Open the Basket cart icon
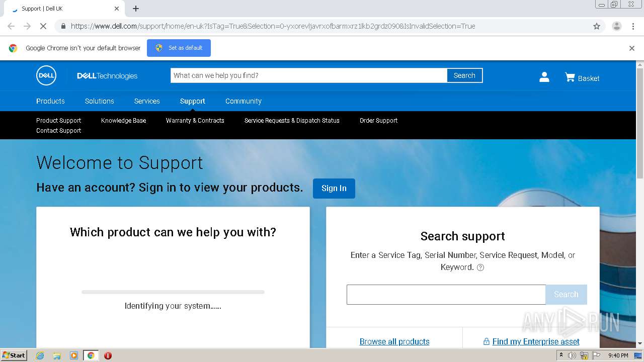The height and width of the screenshot is (362, 644). (x=570, y=77)
